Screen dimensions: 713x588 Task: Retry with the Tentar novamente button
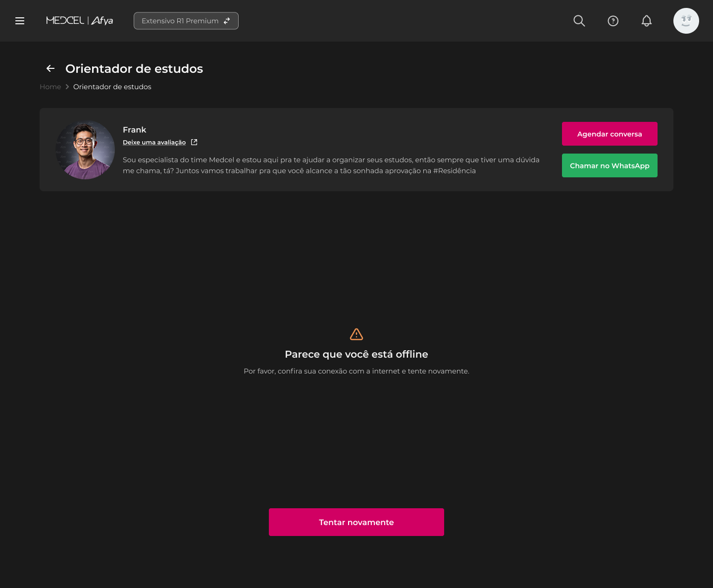point(356,522)
